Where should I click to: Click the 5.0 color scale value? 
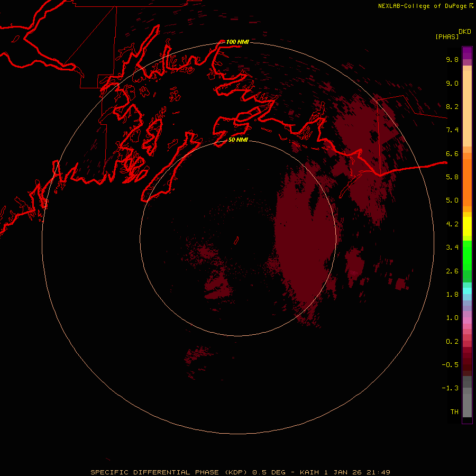coord(452,200)
